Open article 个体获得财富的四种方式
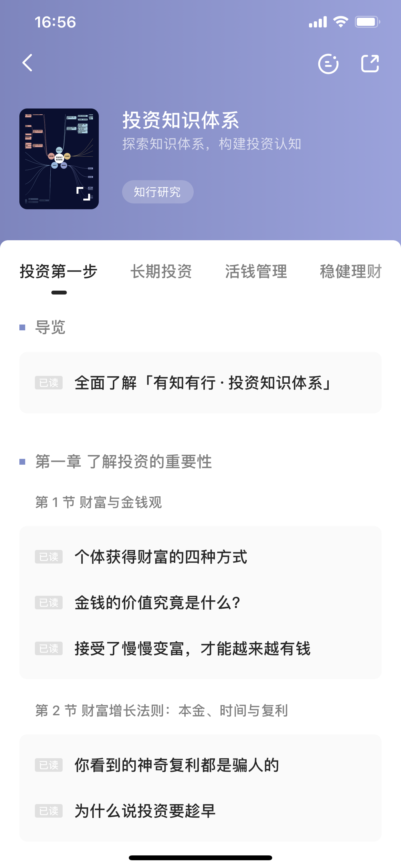 point(161,557)
